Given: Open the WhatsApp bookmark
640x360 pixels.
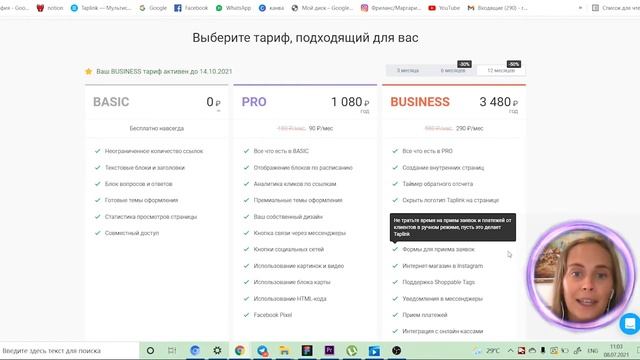Looking at the screenshot, I should coord(233,8).
